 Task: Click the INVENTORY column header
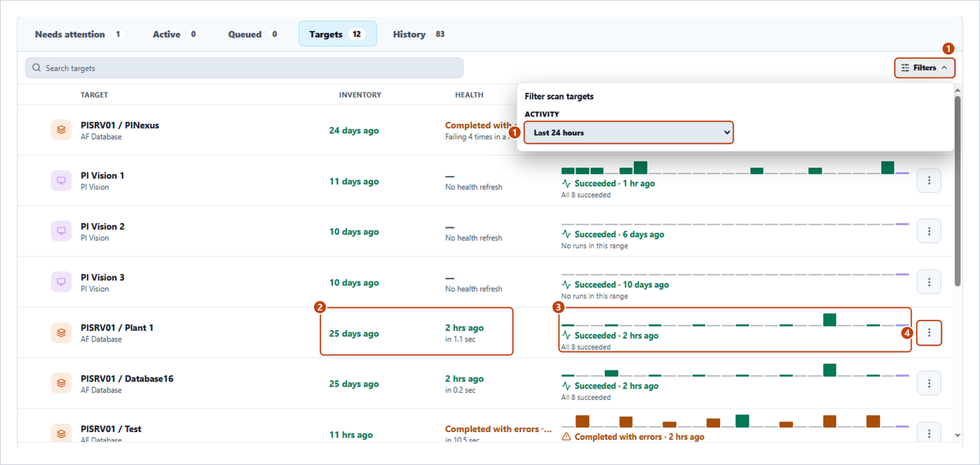point(360,95)
